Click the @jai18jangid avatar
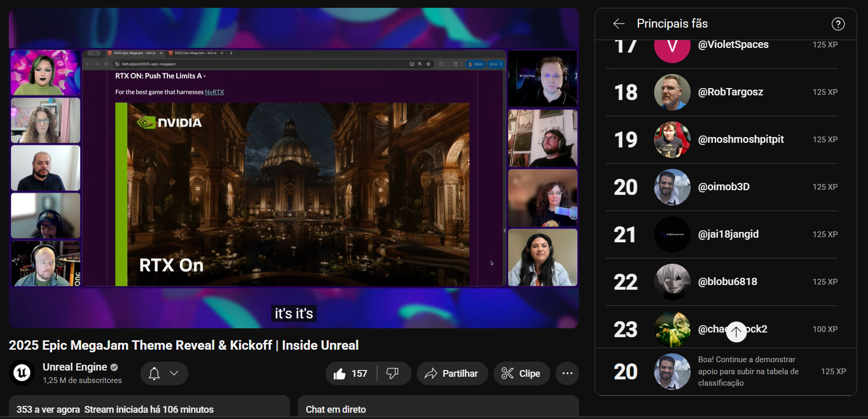868x419 pixels. [x=672, y=235]
